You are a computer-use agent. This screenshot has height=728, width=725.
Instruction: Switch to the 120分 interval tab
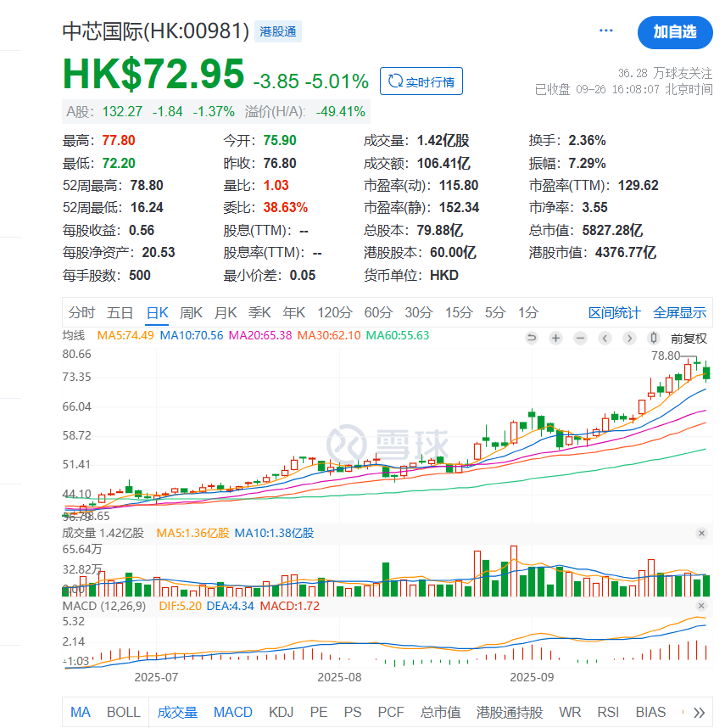335,313
